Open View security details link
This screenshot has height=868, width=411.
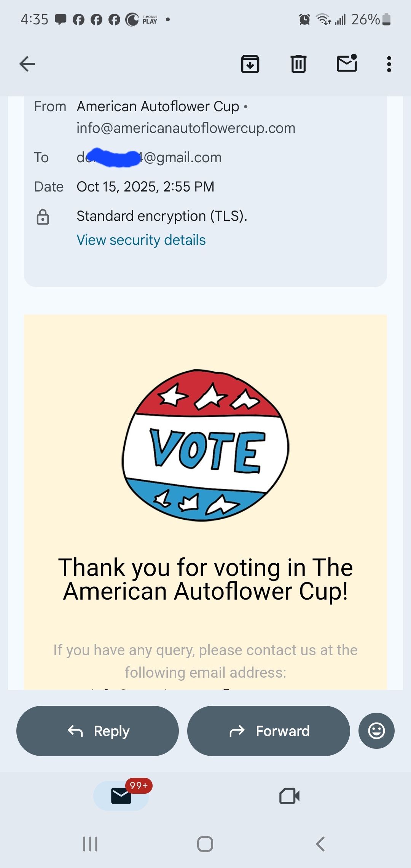point(141,240)
